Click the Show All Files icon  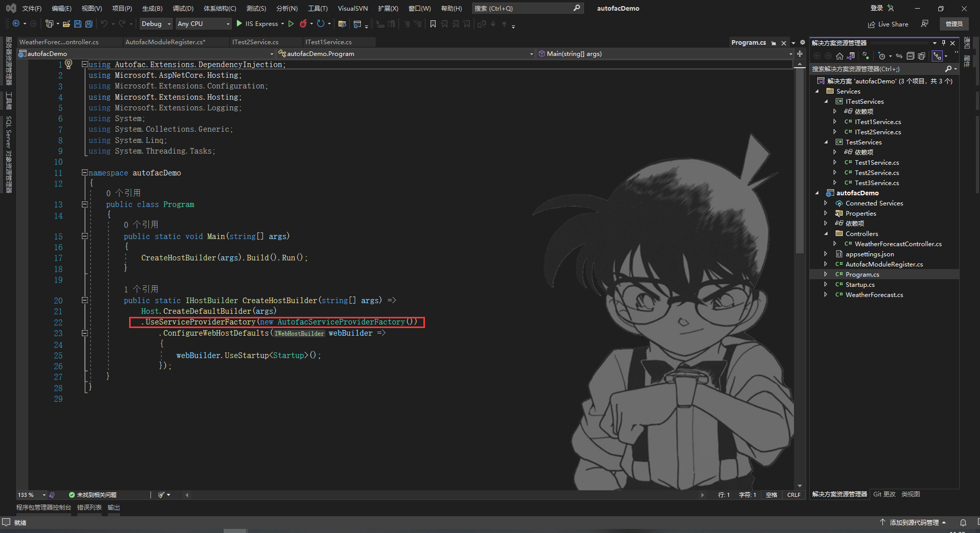pos(922,56)
